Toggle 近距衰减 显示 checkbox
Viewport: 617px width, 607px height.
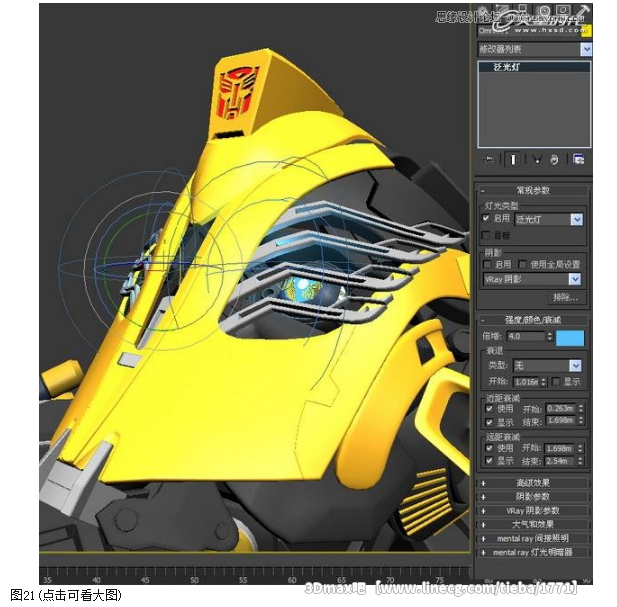pyautogui.click(x=489, y=422)
